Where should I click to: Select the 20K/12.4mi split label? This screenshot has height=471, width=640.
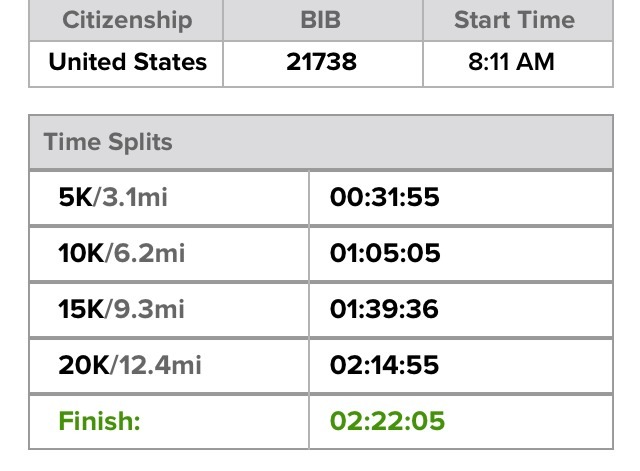point(129,365)
